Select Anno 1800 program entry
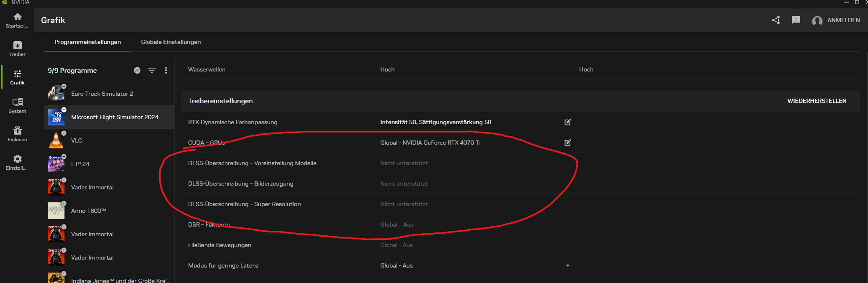 (x=109, y=211)
